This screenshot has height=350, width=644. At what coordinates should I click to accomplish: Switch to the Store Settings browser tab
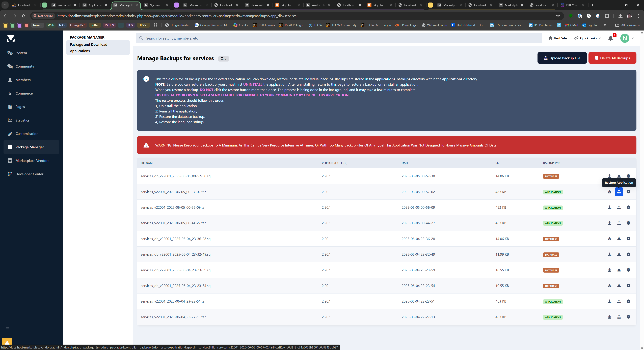257,5
